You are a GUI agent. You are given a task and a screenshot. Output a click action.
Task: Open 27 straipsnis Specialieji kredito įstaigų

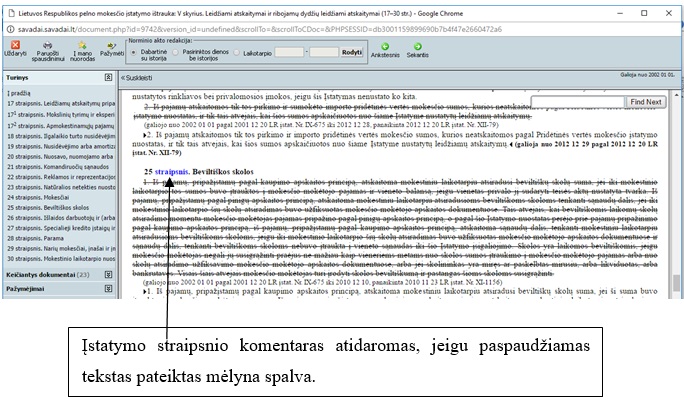click(61, 228)
